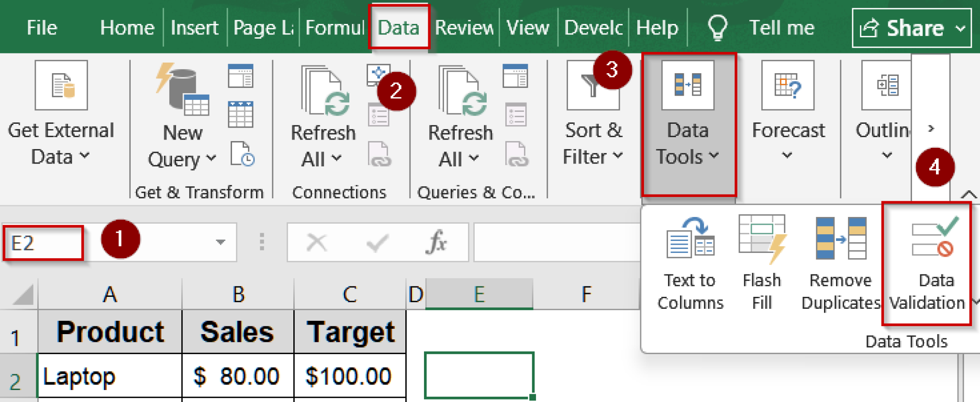Click the Sort & Filter funnel icon
Screen dimensions: 980x402
[x=592, y=86]
